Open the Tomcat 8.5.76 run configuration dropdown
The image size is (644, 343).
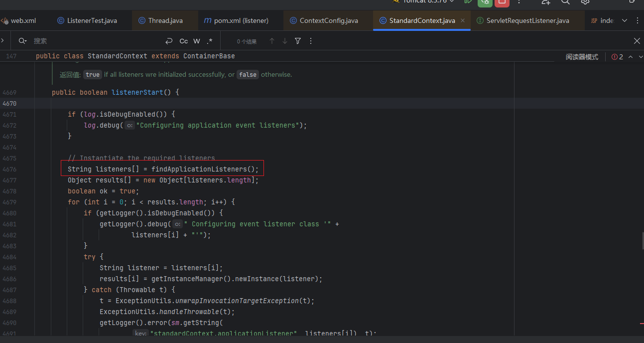[x=424, y=1]
